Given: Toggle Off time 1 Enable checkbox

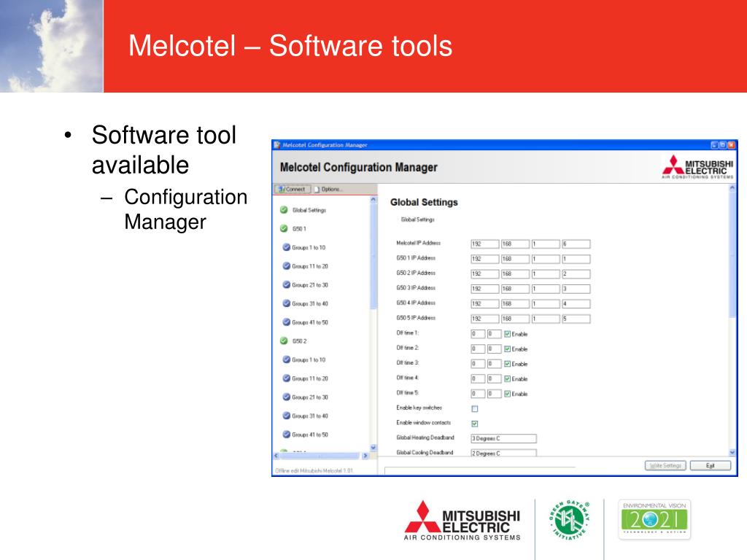Looking at the screenshot, I should (x=508, y=334).
